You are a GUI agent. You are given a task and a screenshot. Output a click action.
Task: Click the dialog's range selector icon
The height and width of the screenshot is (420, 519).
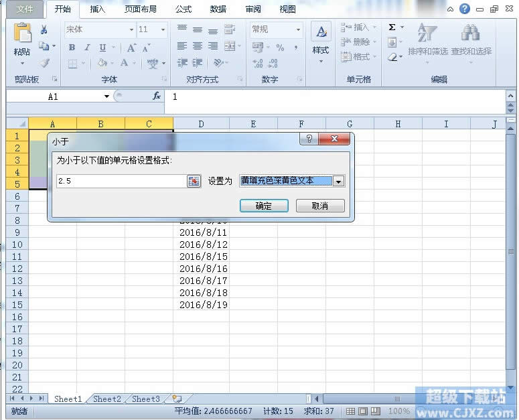(194, 181)
